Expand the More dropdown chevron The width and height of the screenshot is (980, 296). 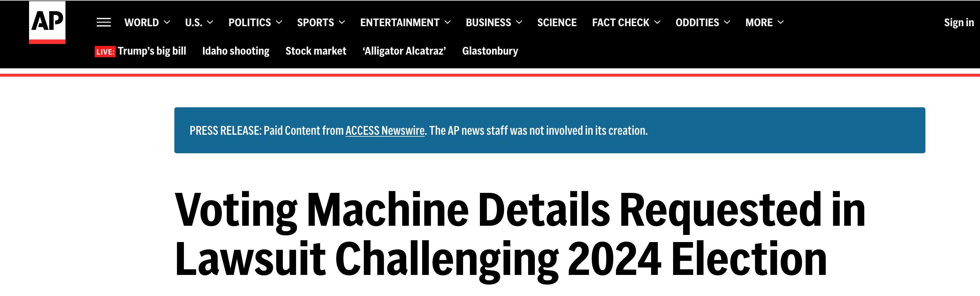(x=781, y=22)
